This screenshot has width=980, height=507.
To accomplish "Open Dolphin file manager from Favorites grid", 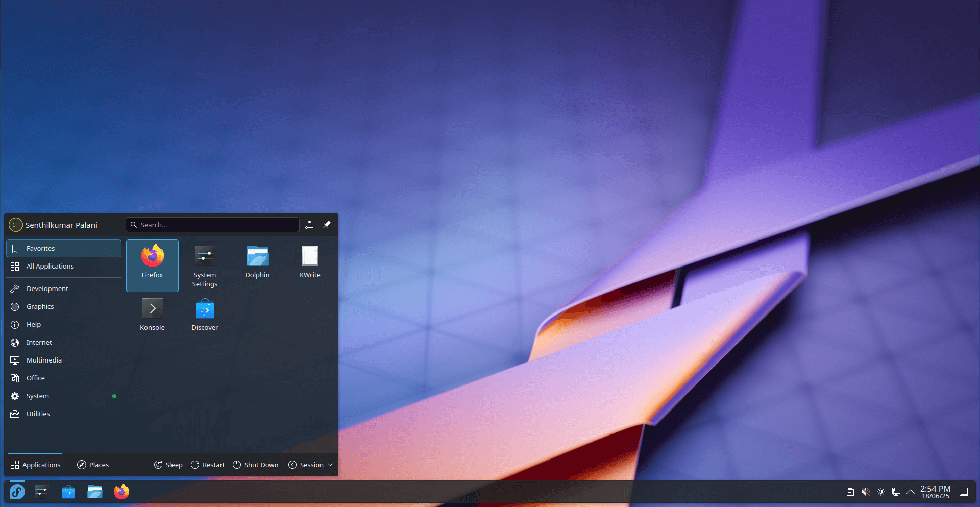I will click(x=257, y=265).
